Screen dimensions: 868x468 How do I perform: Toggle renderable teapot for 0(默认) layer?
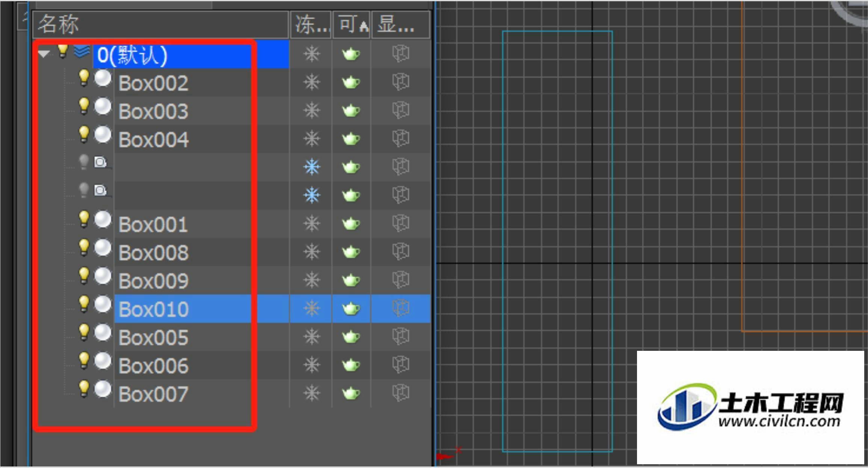pyautogui.click(x=351, y=54)
